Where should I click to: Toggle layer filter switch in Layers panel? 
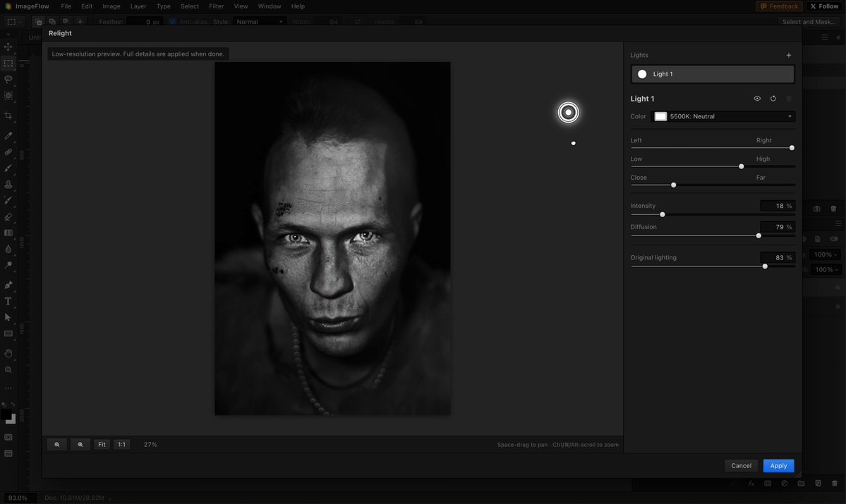(x=834, y=239)
